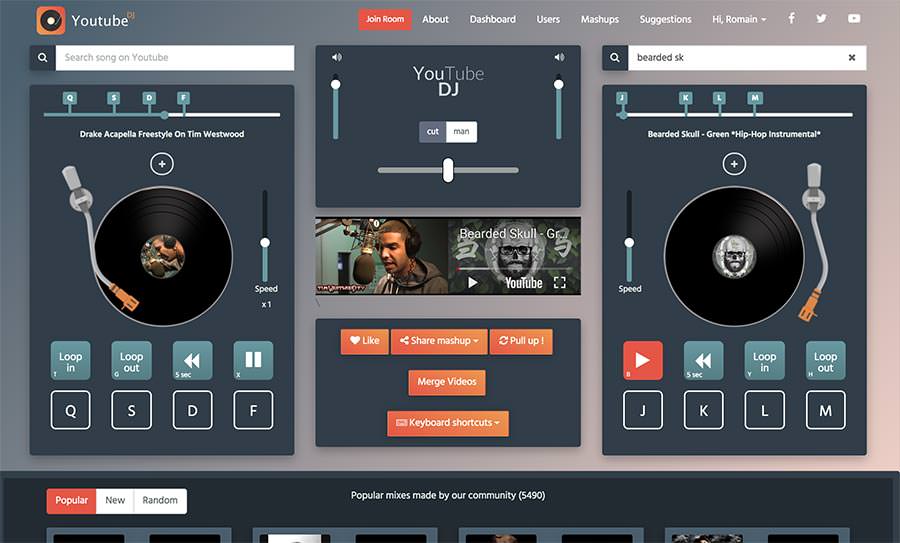Click the left volume fader knob

[x=336, y=84]
